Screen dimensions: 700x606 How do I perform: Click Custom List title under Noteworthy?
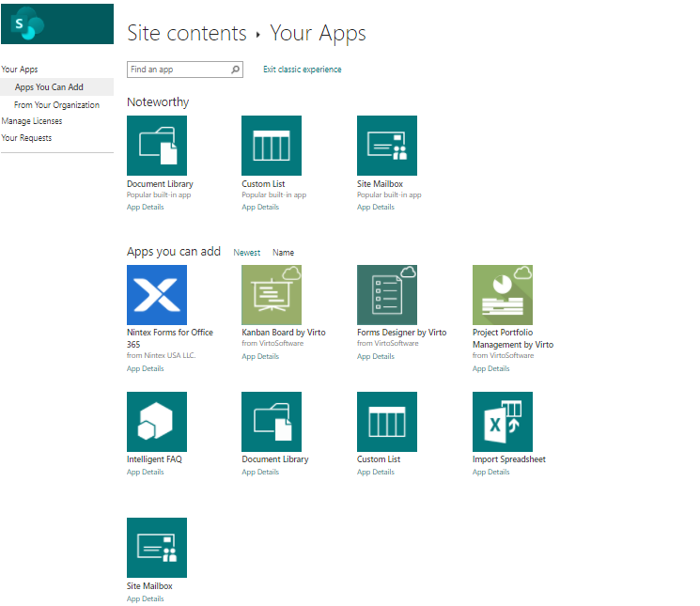(263, 184)
